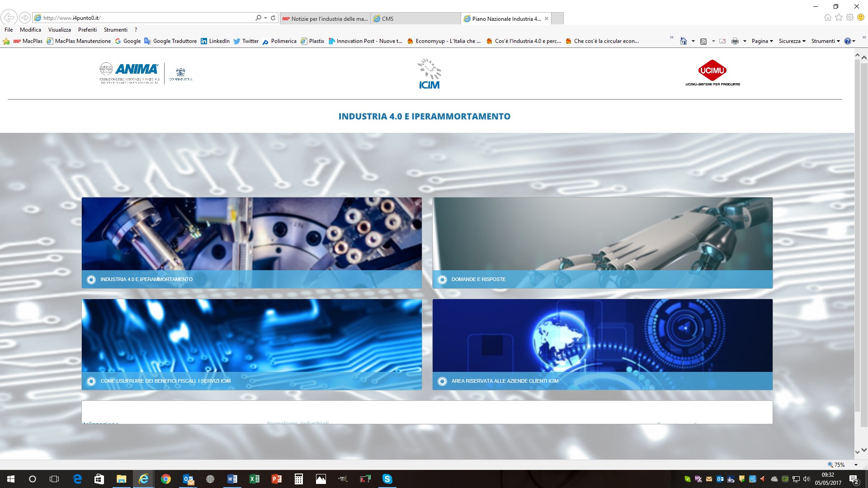Open Word from the taskbar

[232, 479]
